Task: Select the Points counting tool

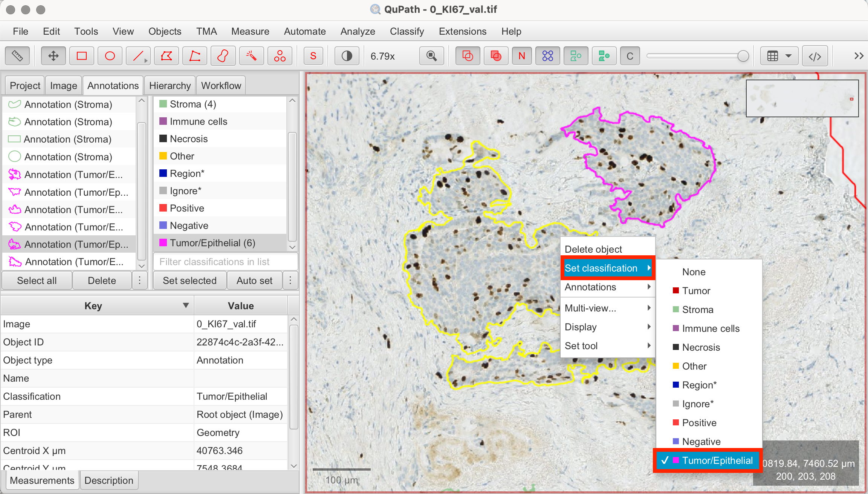Action: (x=280, y=55)
